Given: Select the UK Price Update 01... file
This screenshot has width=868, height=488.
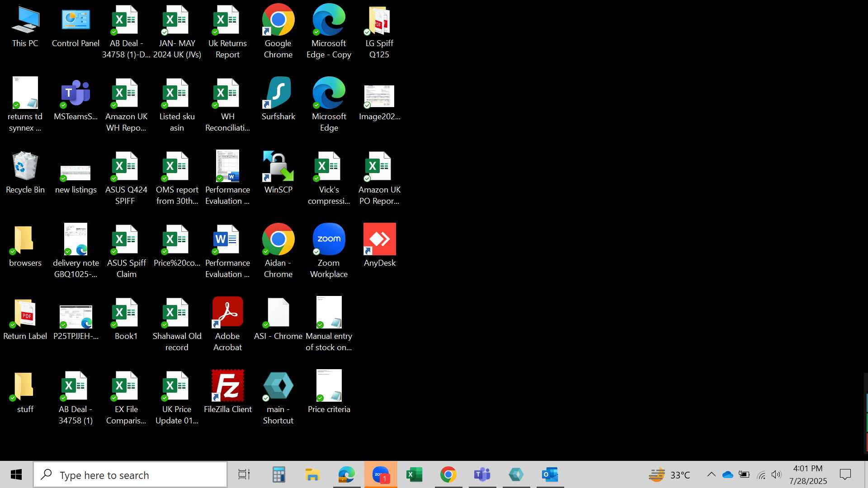Looking at the screenshot, I should click(177, 398).
